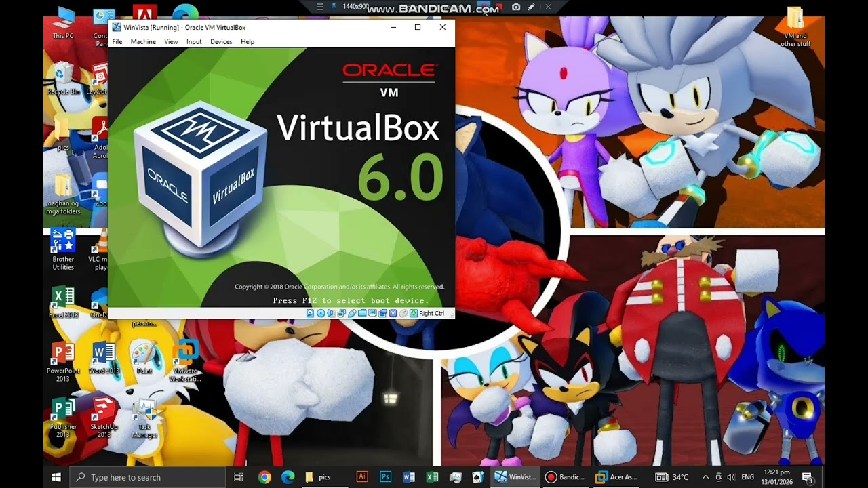Open the View menu in VirtualBox
868x488 pixels.
pyautogui.click(x=171, y=42)
